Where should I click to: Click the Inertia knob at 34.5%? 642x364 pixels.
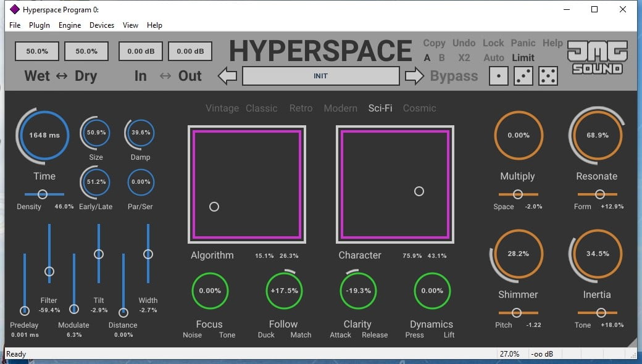[x=598, y=254]
